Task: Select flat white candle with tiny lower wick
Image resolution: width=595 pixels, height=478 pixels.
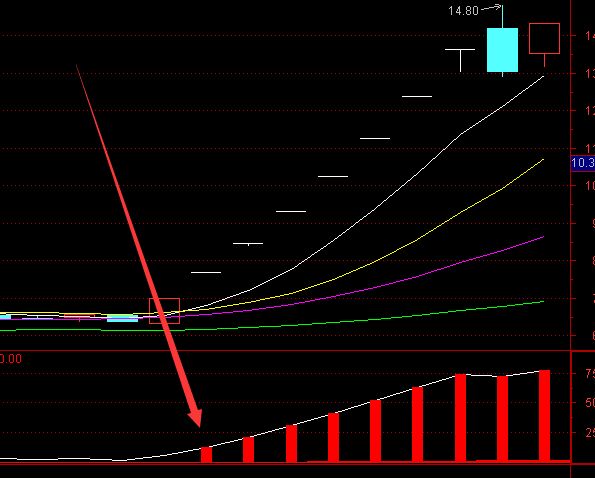Action: [x=248, y=244]
